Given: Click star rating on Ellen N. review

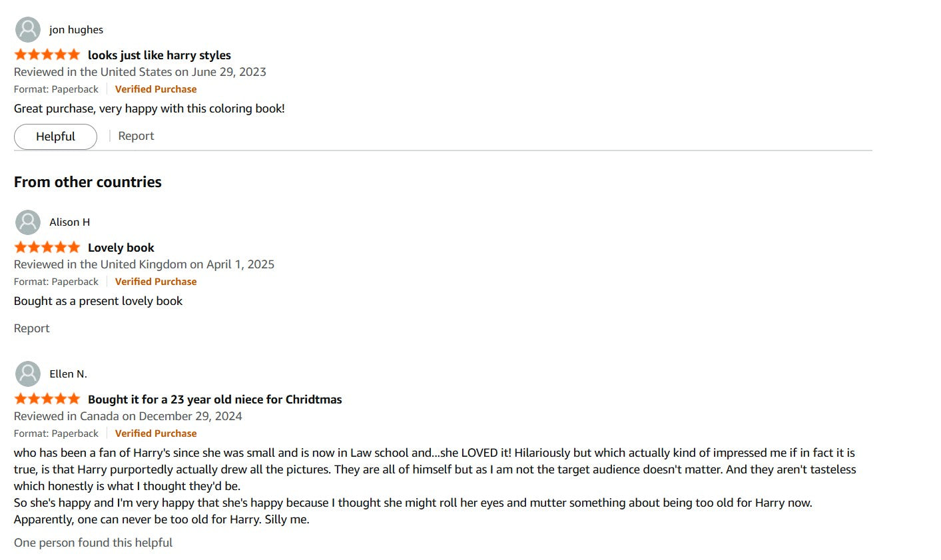Looking at the screenshot, I should (x=47, y=399).
